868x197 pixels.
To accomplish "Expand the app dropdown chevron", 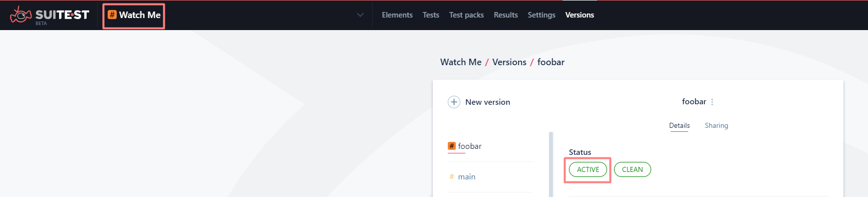I will pyautogui.click(x=360, y=15).
